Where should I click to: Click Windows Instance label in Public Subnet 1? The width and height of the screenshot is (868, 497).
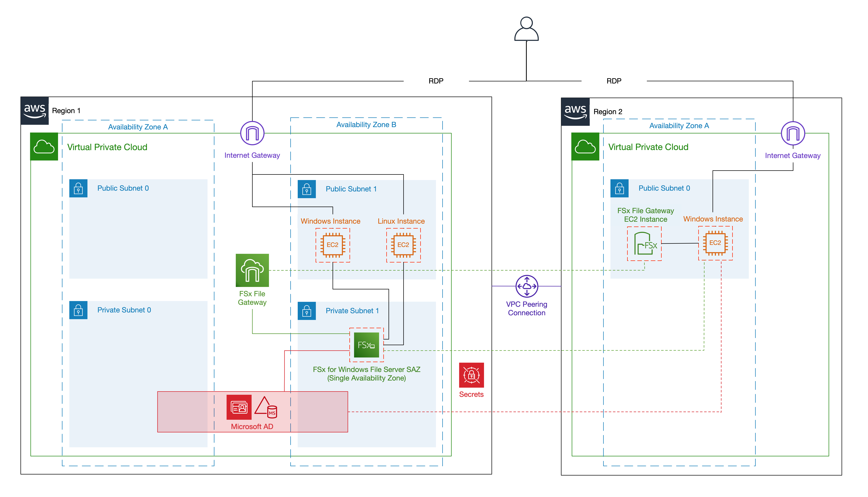(x=330, y=221)
